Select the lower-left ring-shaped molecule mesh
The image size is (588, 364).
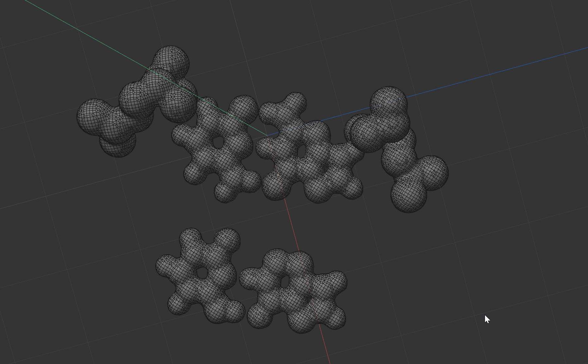coord(201,276)
